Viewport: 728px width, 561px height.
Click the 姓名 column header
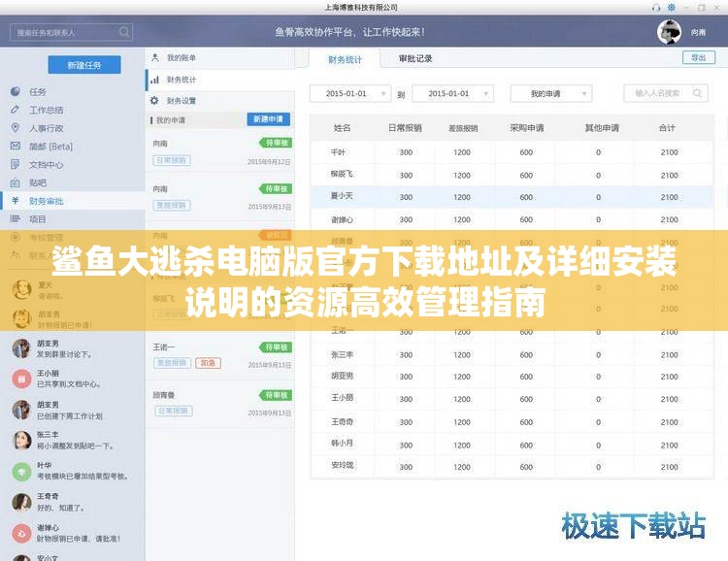pyautogui.click(x=342, y=128)
